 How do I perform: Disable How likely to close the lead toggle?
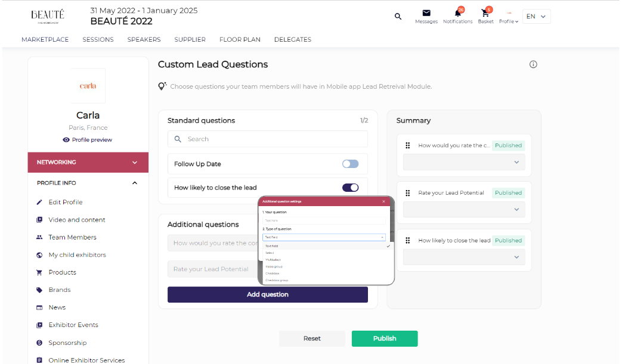[x=350, y=188]
